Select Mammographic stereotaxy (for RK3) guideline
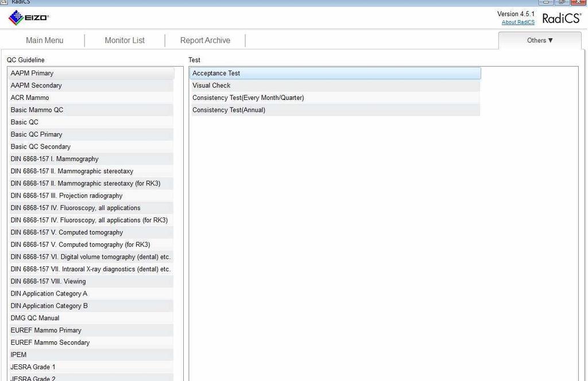This screenshot has height=381, width=588. pos(91,184)
